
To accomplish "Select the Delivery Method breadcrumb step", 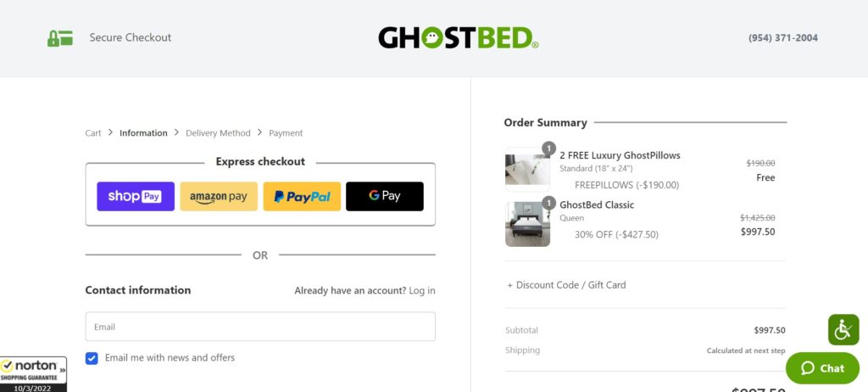I will click(218, 133).
